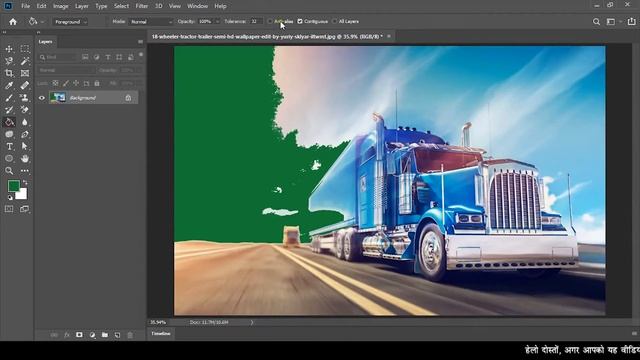The height and width of the screenshot is (360, 640).
Task: Select the Ellipse shape tool
Action: coord(9,158)
